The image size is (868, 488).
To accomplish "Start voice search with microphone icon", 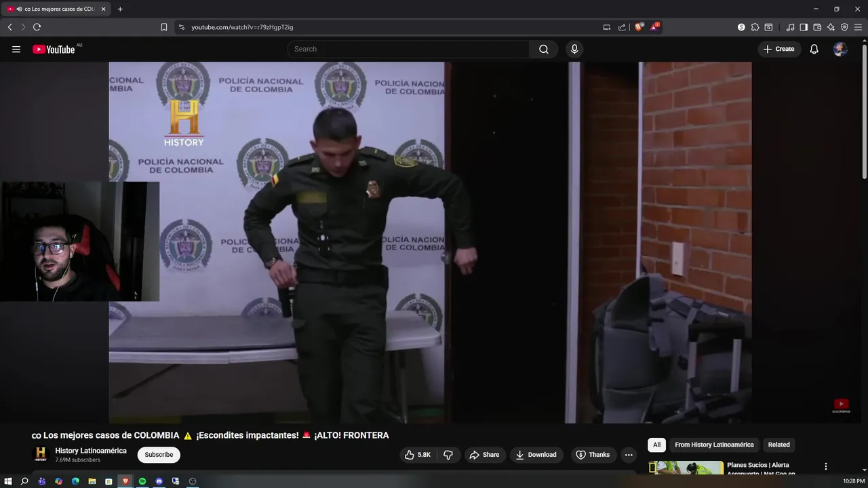I will tap(574, 49).
